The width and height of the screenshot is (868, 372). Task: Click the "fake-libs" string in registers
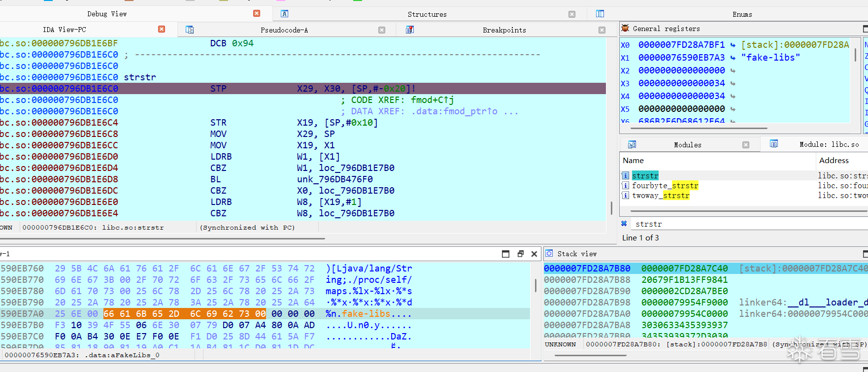pyautogui.click(x=770, y=58)
